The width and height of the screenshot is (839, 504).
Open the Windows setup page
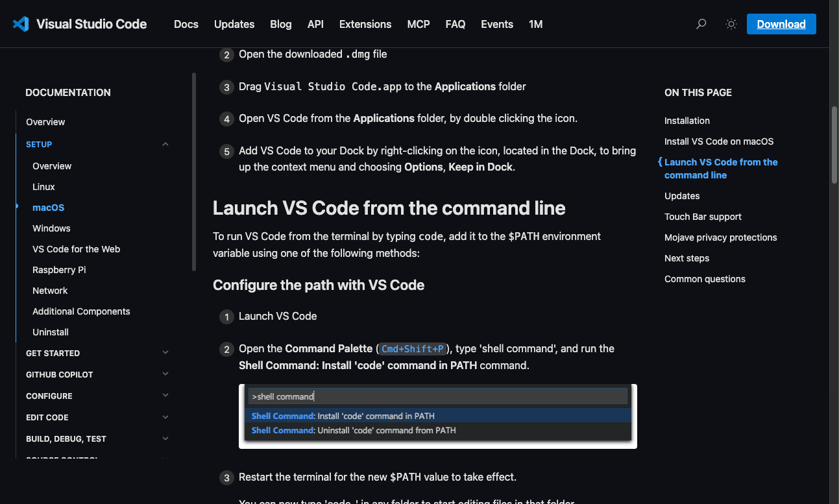[x=51, y=228]
